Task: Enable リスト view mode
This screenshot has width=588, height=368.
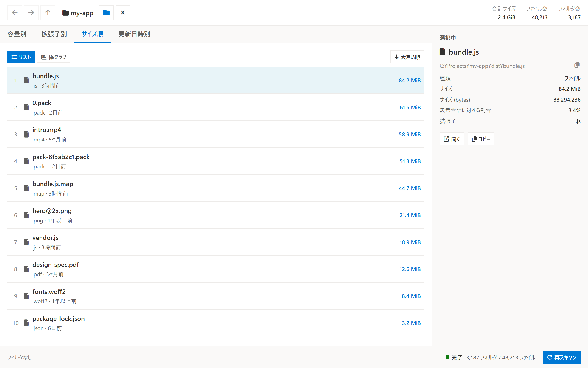Action: (x=21, y=57)
